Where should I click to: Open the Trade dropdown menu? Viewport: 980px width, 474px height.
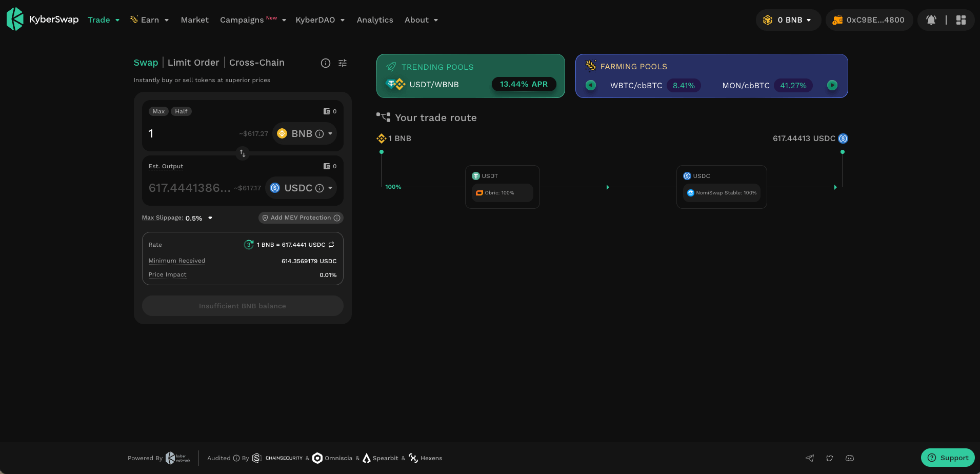click(x=104, y=20)
